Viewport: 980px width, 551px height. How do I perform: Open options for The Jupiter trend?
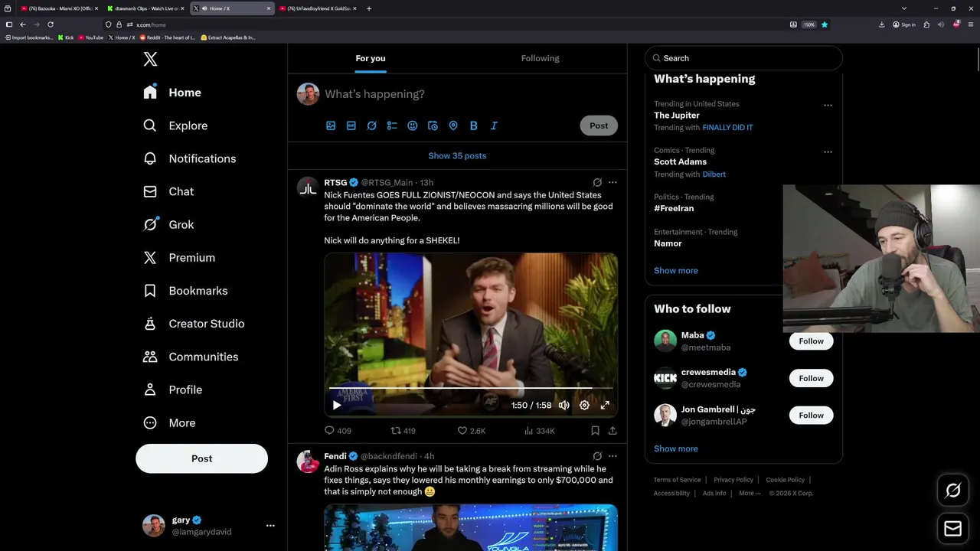[x=828, y=105]
